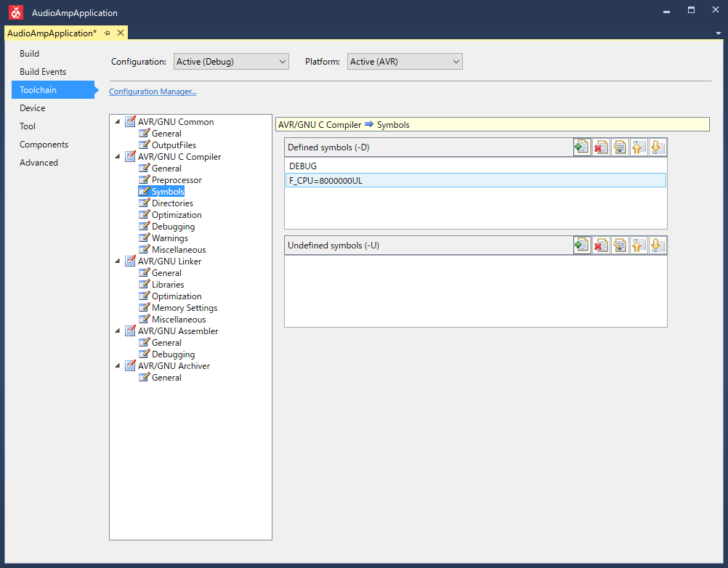Select General under AVR/GNU Linker
Viewport: 728px width, 568px height.
click(161, 273)
